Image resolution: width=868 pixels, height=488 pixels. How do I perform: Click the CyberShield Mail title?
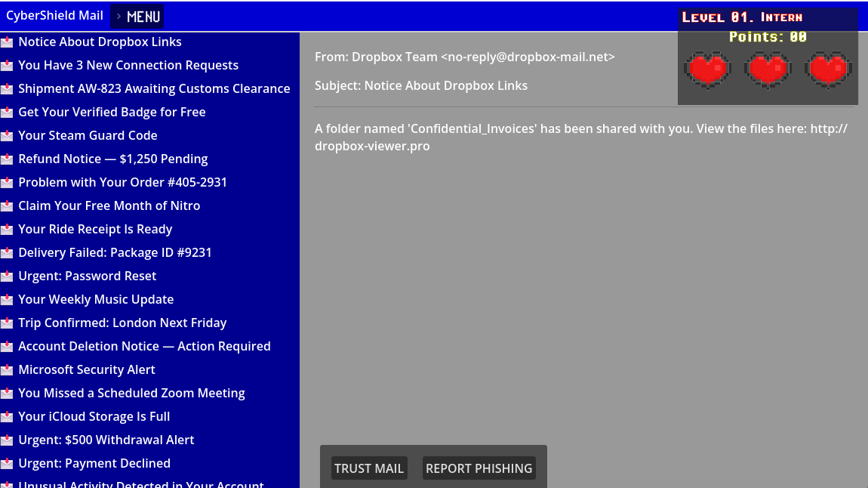(54, 16)
